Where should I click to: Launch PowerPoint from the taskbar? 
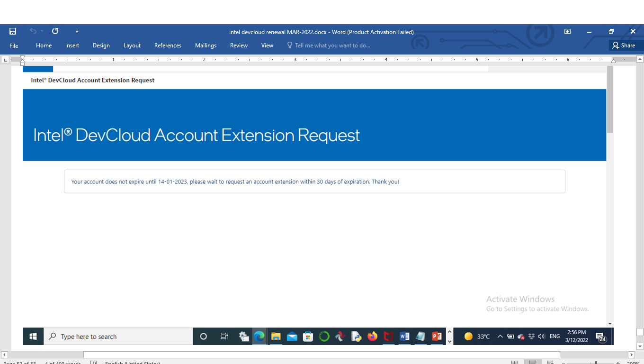437,336
